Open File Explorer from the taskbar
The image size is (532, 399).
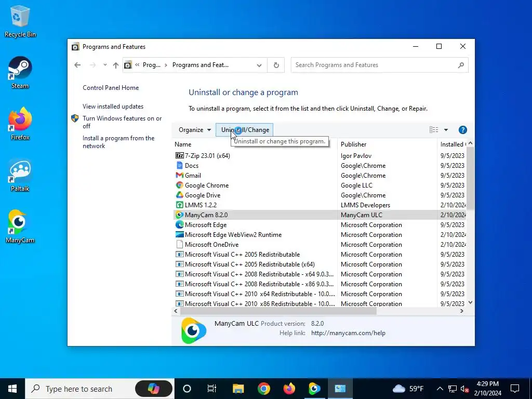coord(238,389)
